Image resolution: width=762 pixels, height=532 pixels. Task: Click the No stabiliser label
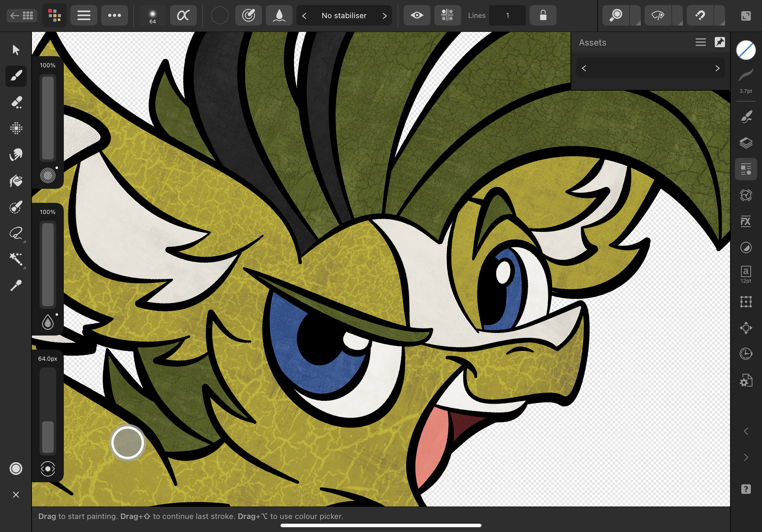tap(344, 16)
